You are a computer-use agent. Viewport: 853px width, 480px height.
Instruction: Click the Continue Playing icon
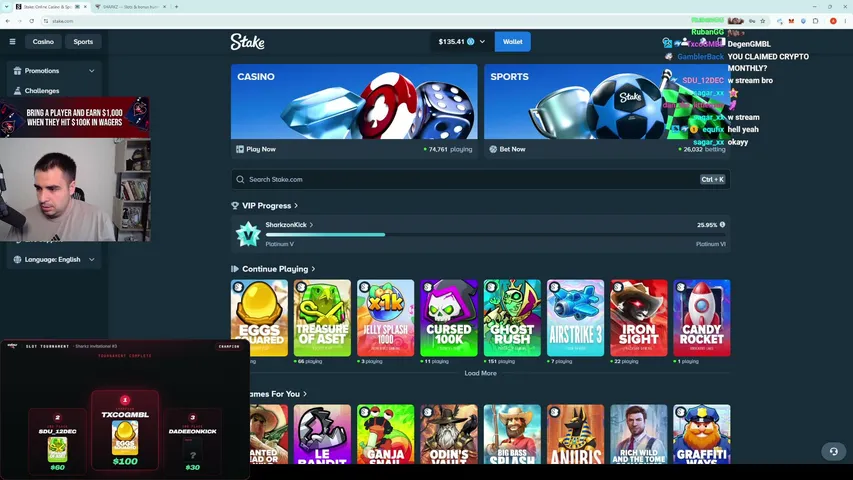tap(235, 269)
